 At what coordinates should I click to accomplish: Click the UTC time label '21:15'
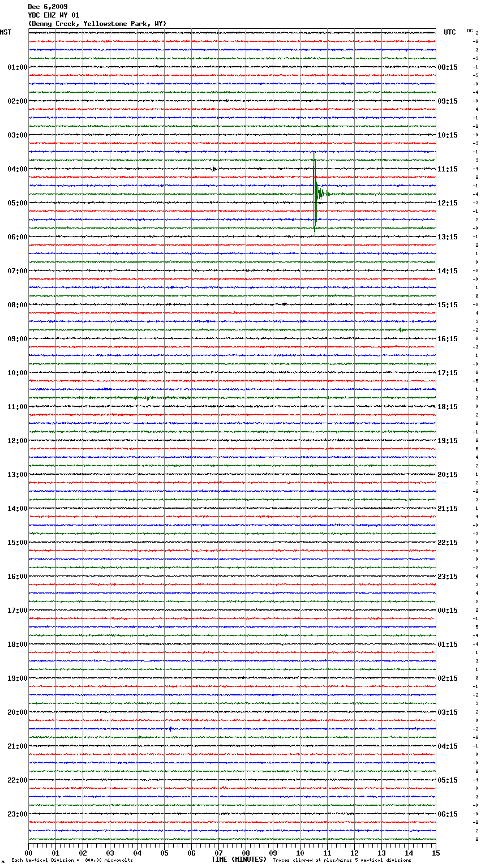448,509
